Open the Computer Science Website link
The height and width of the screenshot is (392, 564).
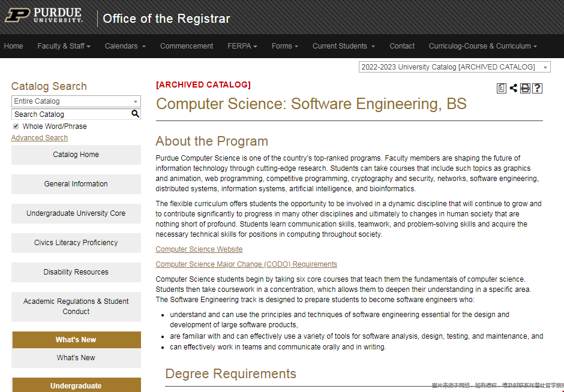(x=199, y=249)
